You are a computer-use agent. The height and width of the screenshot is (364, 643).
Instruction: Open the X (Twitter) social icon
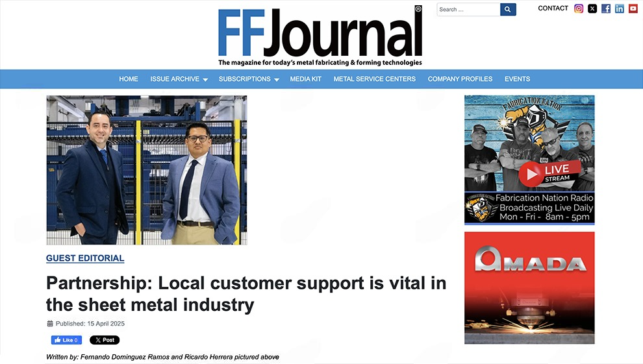tap(592, 8)
